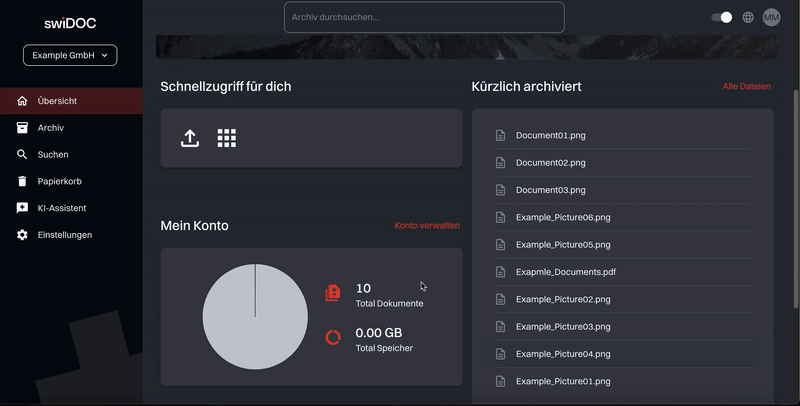The width and height of the screenshot is (800, 406).
Task: Open Example_Picture04.png from recent list
Action: point(562,354)
